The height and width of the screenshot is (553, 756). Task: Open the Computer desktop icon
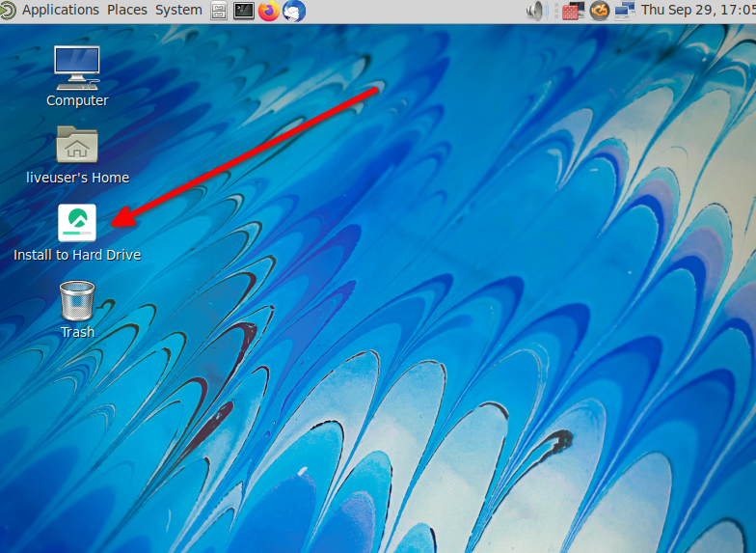(x=77, y=68)
